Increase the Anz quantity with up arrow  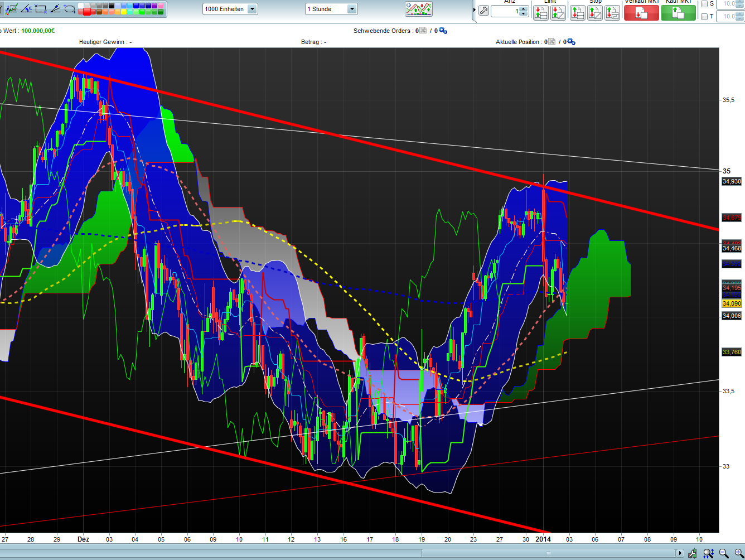pos(524,8)
